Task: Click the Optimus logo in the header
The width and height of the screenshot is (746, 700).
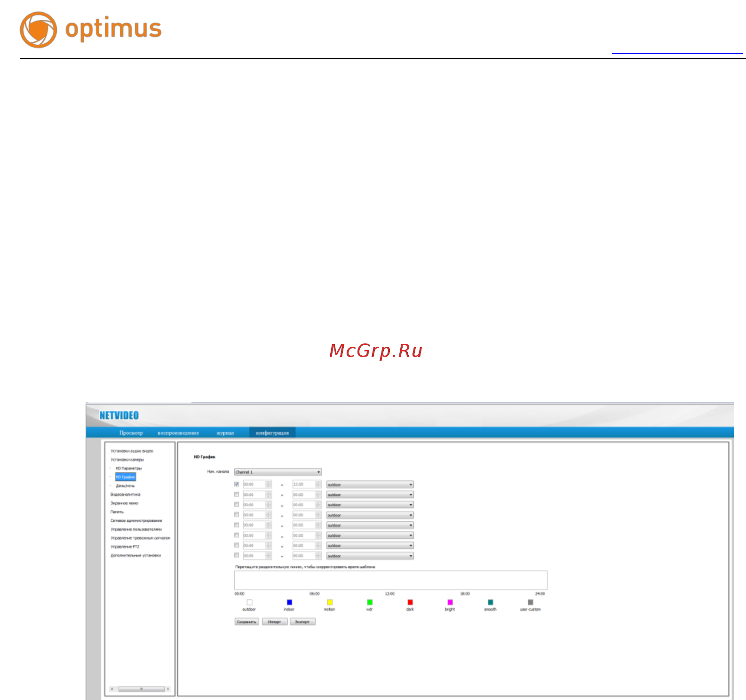Action: click(91, 30)
